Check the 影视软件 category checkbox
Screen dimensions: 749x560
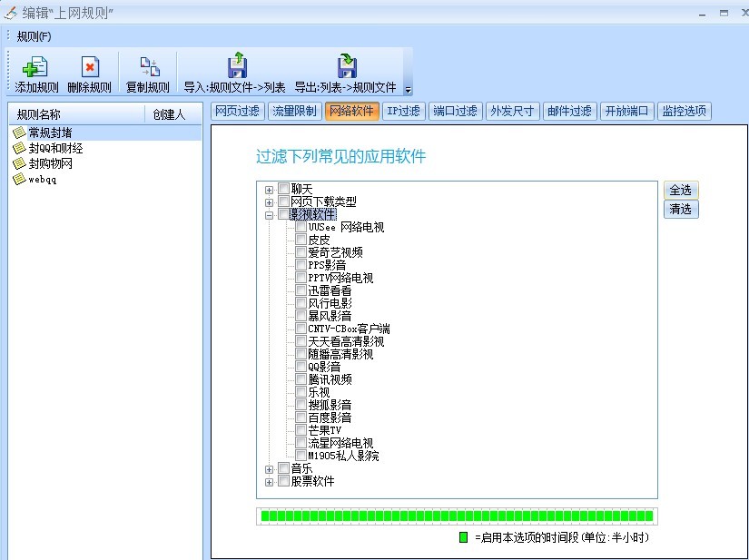(x=284, y=214)
